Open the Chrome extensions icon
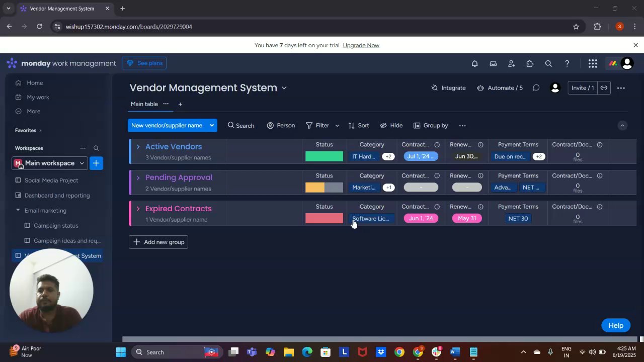Image resolution: width=644 pixels, height=362 pixels. click(x=598, y=27)
